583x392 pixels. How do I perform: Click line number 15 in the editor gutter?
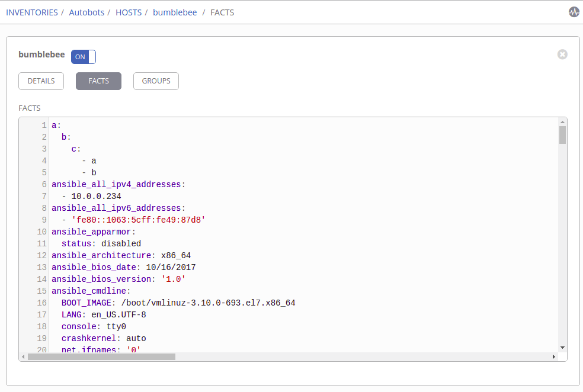41,291
